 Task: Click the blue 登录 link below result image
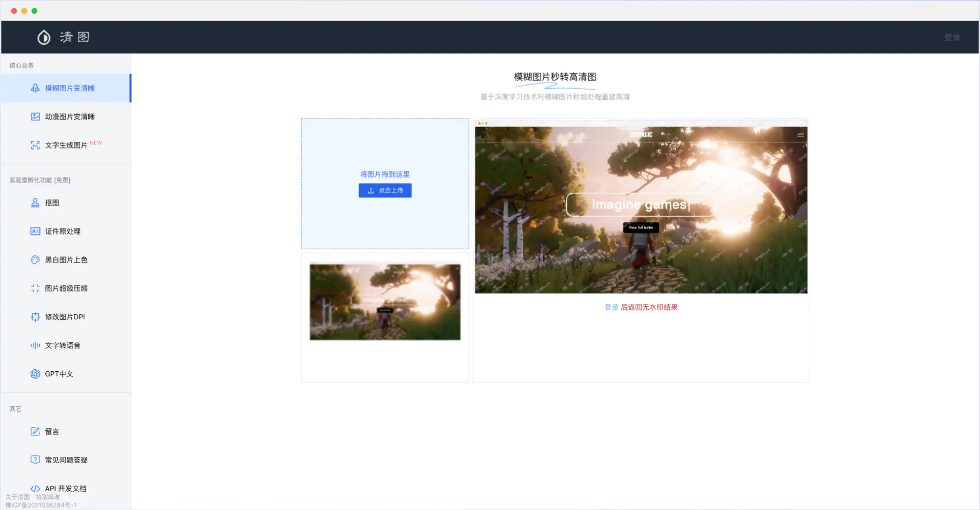611,308
